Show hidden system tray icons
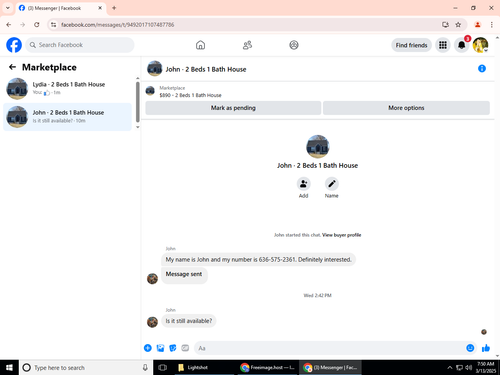Image resolution: width=500 pixels, height=375 pixels. click(450, 367)
